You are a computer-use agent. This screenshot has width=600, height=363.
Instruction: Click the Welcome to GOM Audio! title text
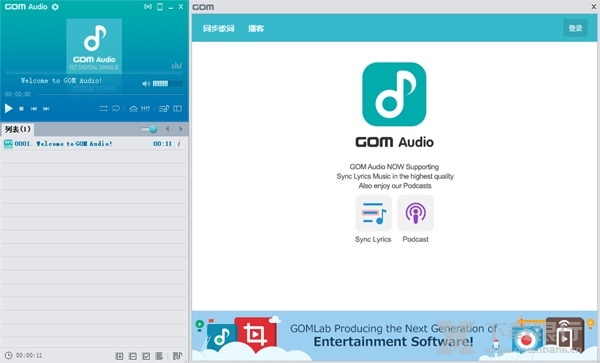(61, 81)
